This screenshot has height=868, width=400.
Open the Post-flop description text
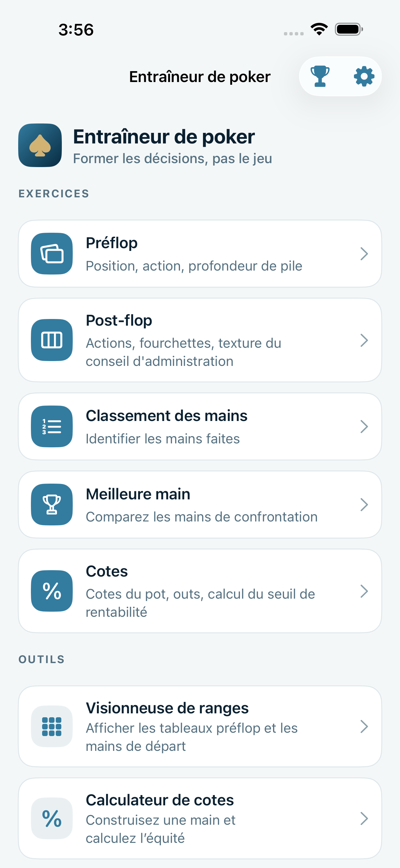(183, 352)
